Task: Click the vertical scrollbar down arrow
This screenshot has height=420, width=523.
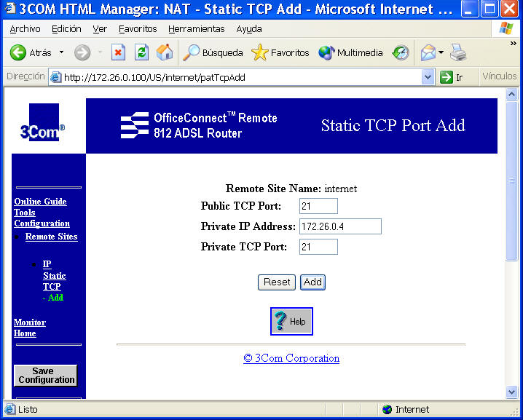Action: click(x=511, y=392)
